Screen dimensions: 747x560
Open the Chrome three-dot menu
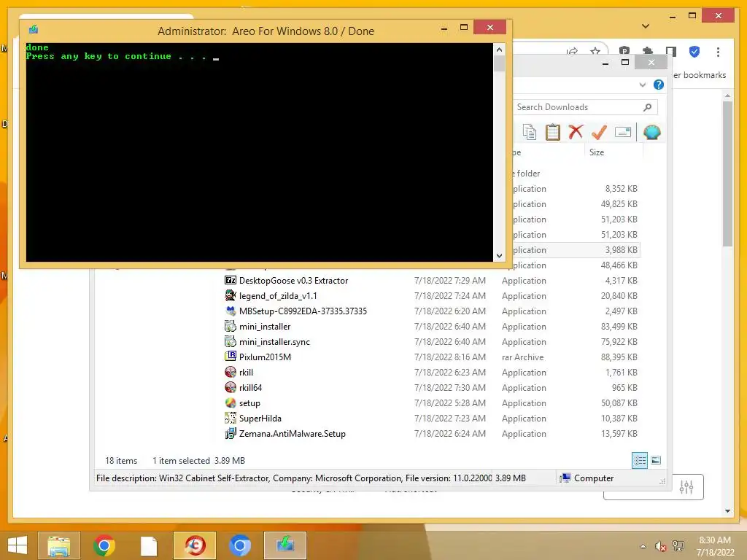pos(718,52)
